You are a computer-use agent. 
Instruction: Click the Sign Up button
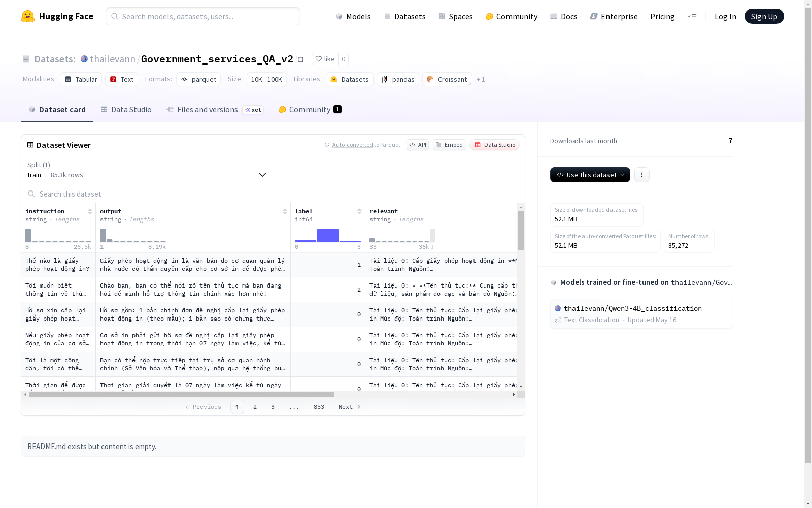coord(764,16)
